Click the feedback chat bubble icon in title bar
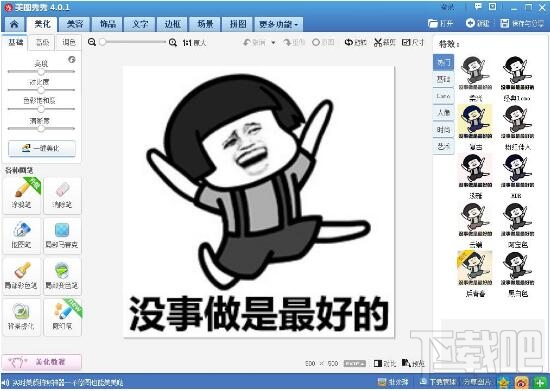 478,6
